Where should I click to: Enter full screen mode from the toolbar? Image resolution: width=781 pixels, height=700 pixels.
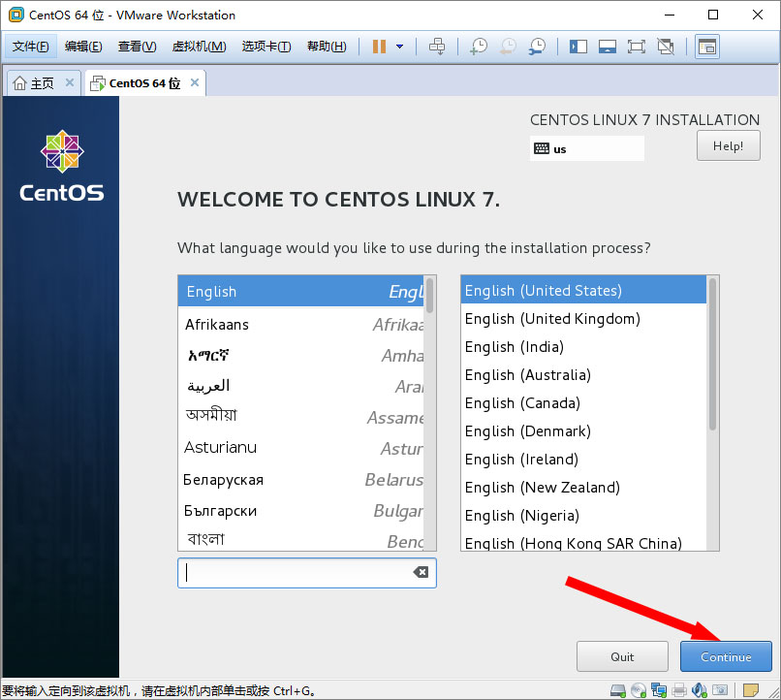(x=636, y=47)
